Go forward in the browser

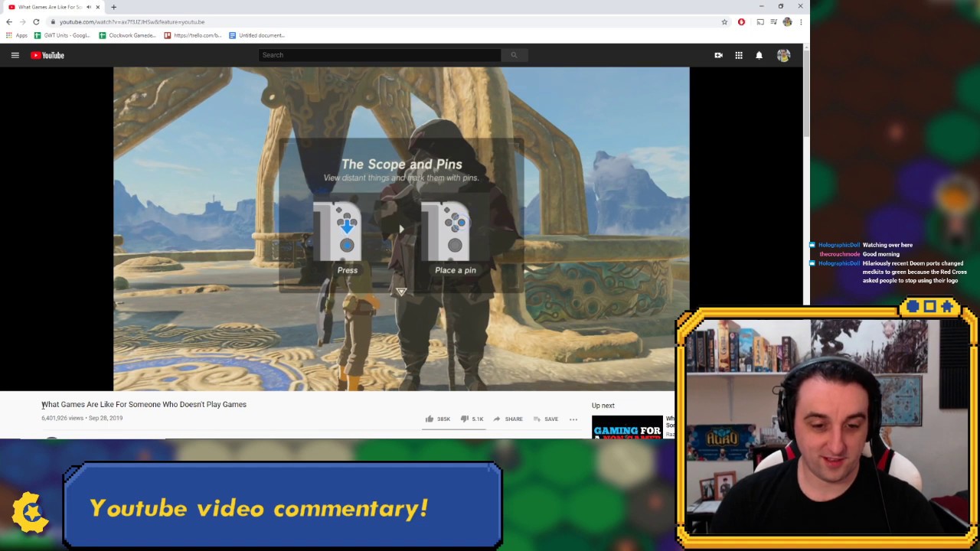pos(22,22)
